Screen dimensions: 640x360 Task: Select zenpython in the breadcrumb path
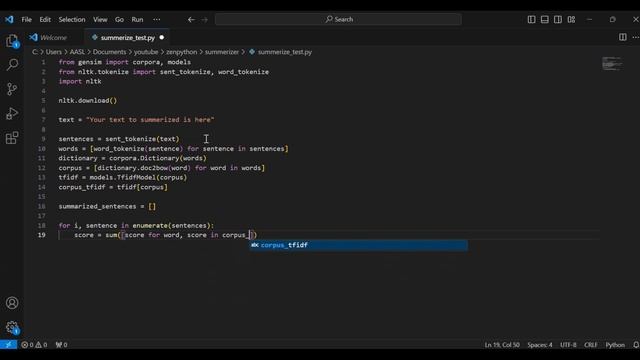(181, 52)
